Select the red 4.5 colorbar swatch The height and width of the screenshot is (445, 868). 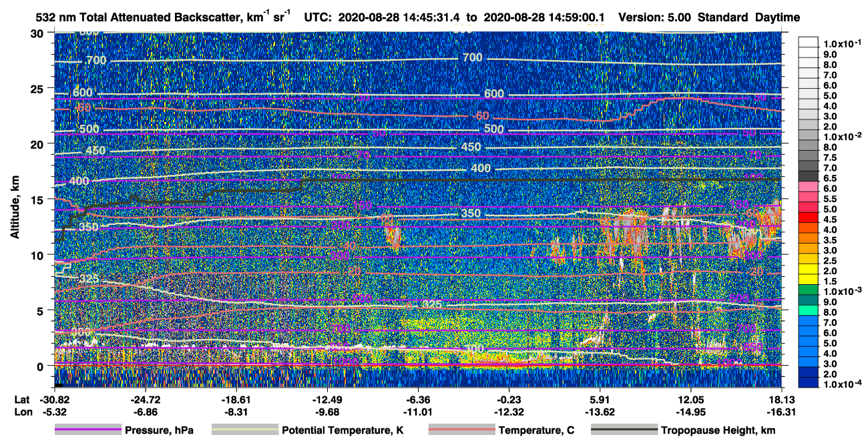pyautogui.click(x=810, y=219)
